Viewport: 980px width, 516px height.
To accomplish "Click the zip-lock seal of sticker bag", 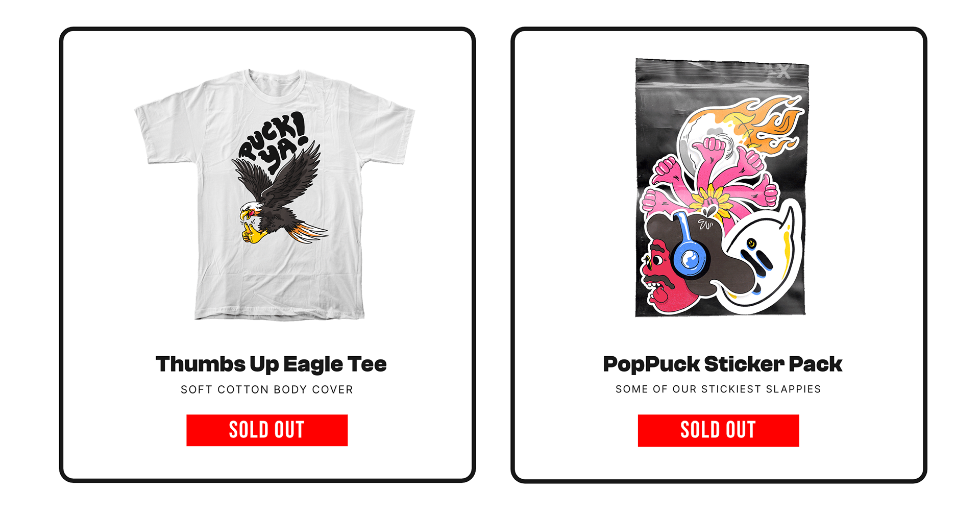I will 722,71.
